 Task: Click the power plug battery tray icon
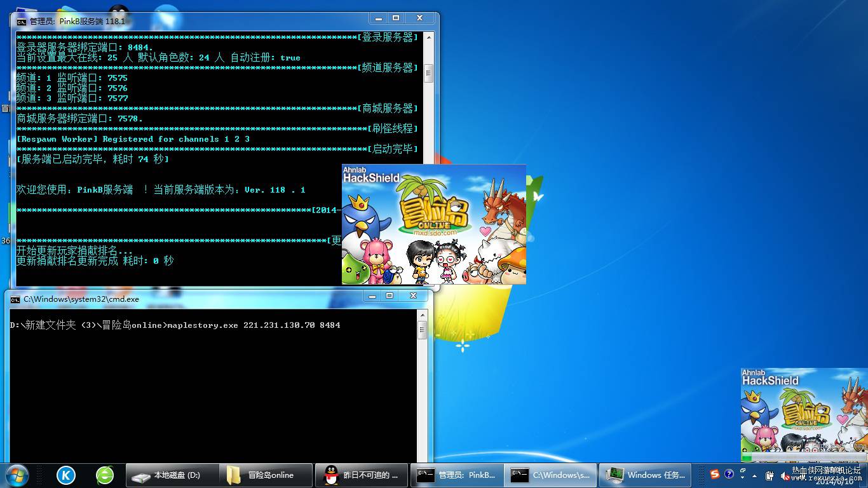point(770,475)
